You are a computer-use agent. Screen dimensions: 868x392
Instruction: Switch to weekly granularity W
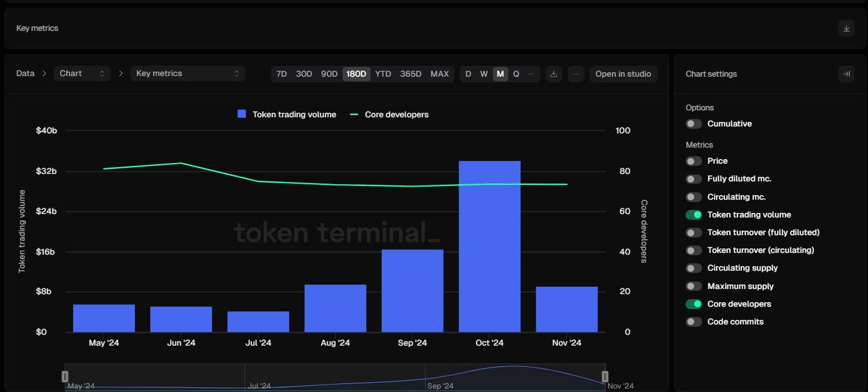tap(484, 74)
